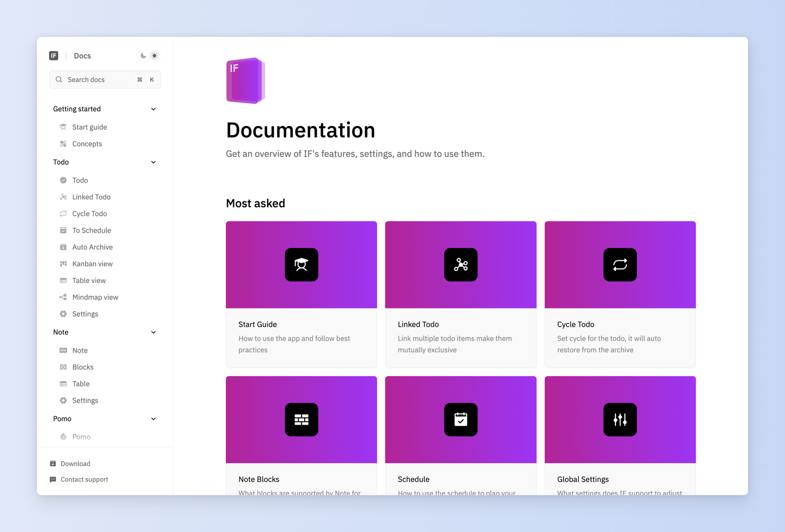785x532 pixels.
Task: Collapse the Pomo section chevron
Action: click(x=153, y=419)
